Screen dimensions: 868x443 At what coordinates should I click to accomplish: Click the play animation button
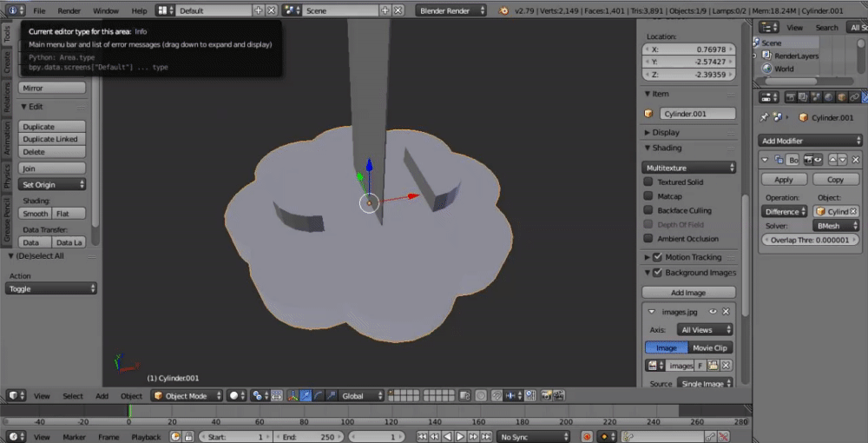tap(460, 436)
